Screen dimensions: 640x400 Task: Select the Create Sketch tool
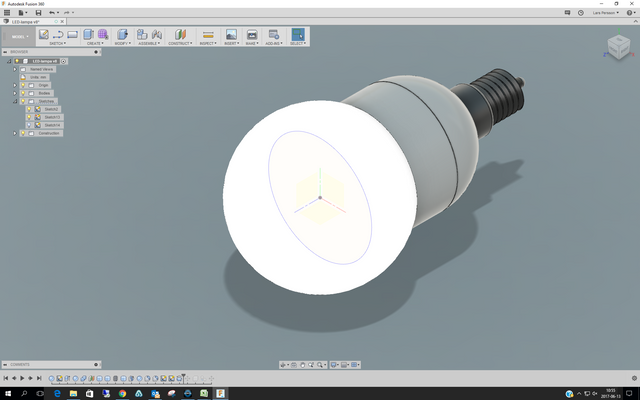click(x=44, y=34)
